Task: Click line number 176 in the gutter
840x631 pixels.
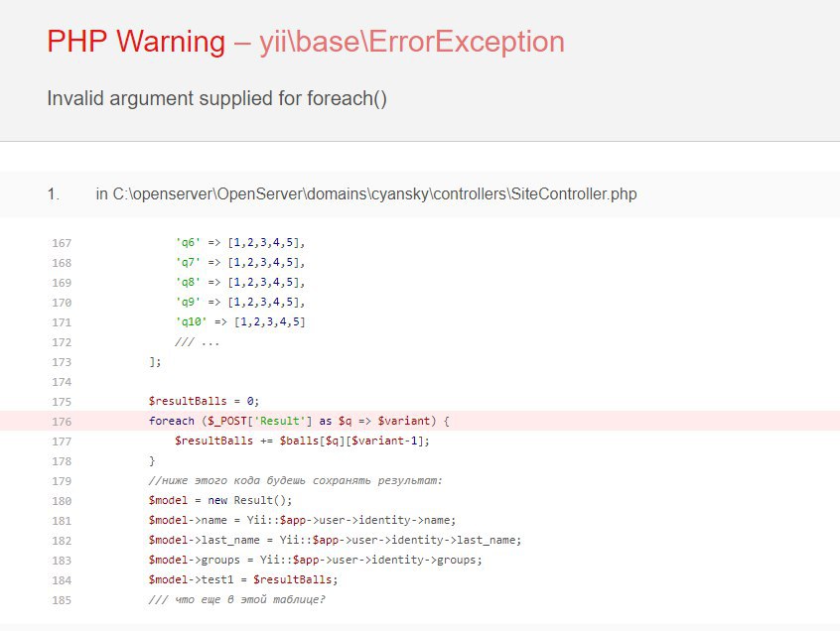Action: point(61,421)
